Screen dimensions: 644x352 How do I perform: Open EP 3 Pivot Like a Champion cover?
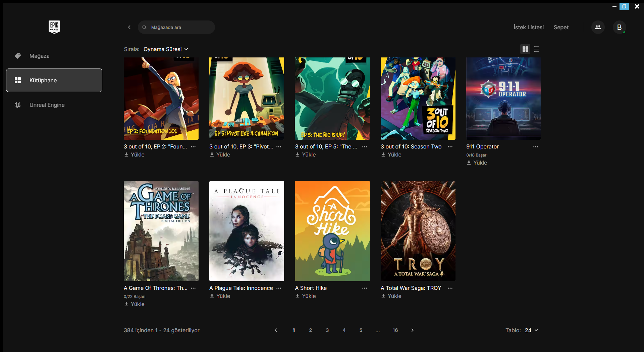[x=247, y=98]
